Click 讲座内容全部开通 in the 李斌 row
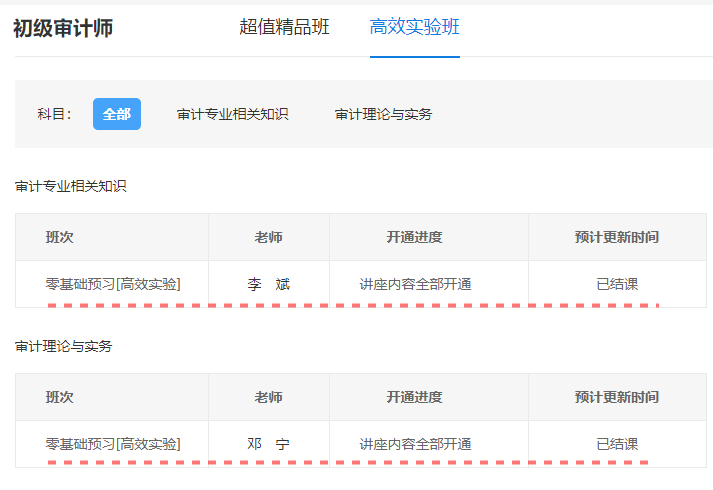This screenshot has width=713, height=490. coord(415,284)
